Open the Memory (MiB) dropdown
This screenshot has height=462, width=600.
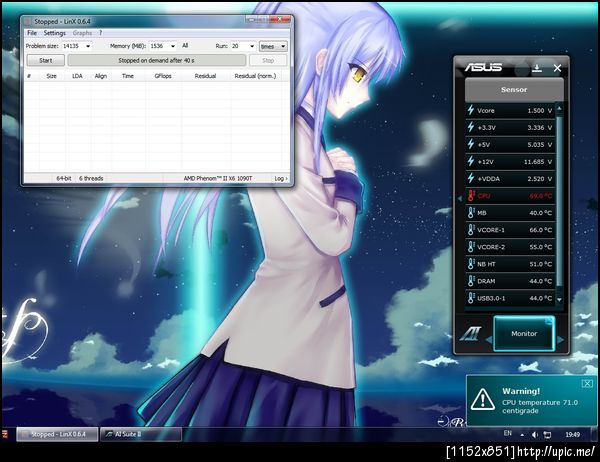[173, 46]
